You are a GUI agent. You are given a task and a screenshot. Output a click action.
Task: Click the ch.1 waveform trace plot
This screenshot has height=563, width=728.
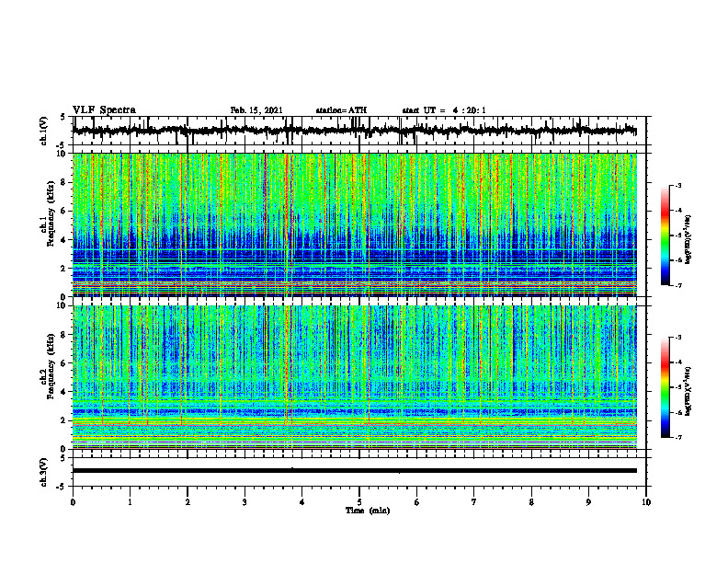tap(354, 131)
